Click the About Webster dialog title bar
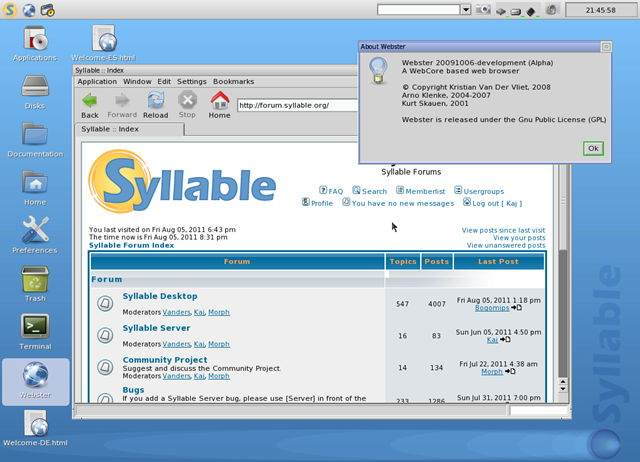This screenshot has width=640, height=462. [480, 47]
